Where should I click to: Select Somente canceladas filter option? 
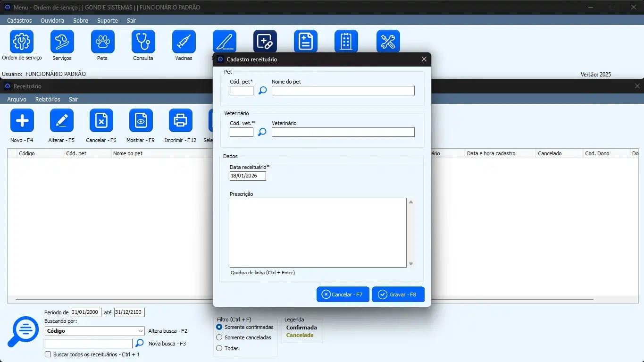219,337
